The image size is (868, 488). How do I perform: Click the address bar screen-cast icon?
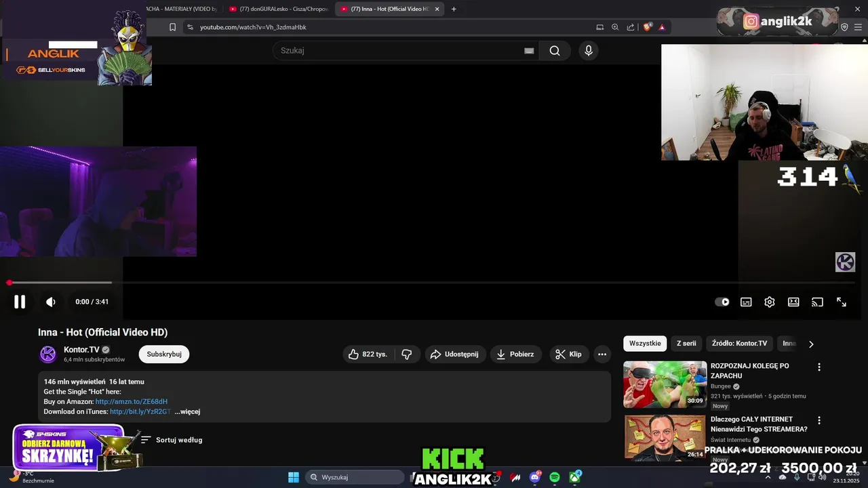[599, 27]
